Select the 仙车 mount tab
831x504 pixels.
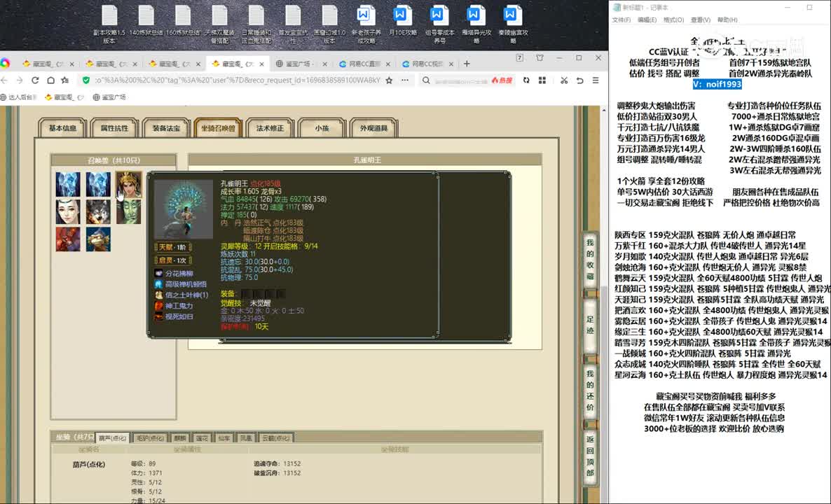224,437
